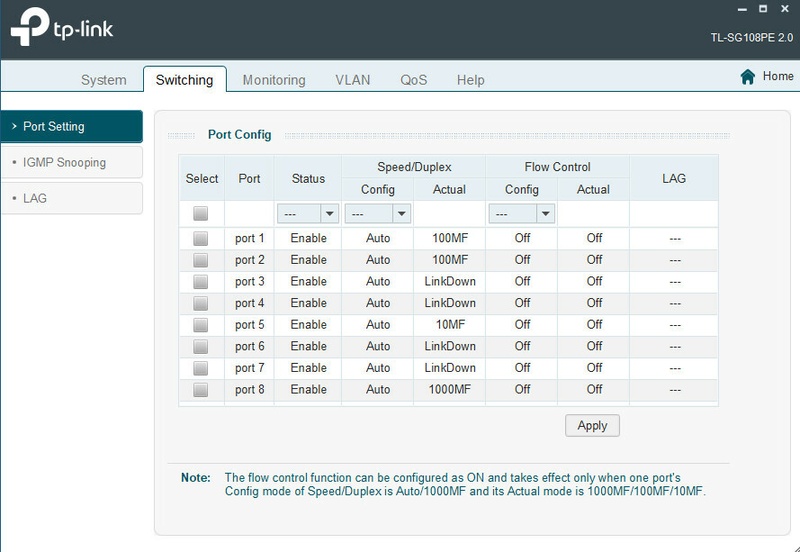Click the Apply button
This screenshot has width=800, height=552.
point(592,425)
